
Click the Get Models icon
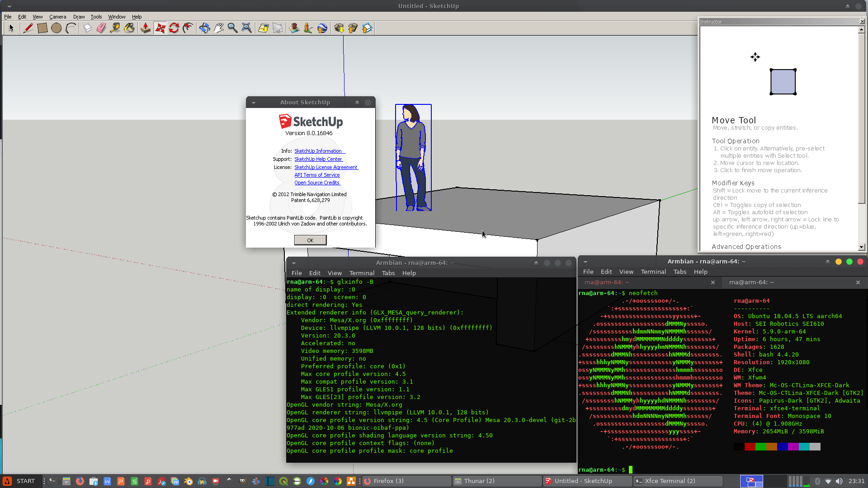(339, 28)
